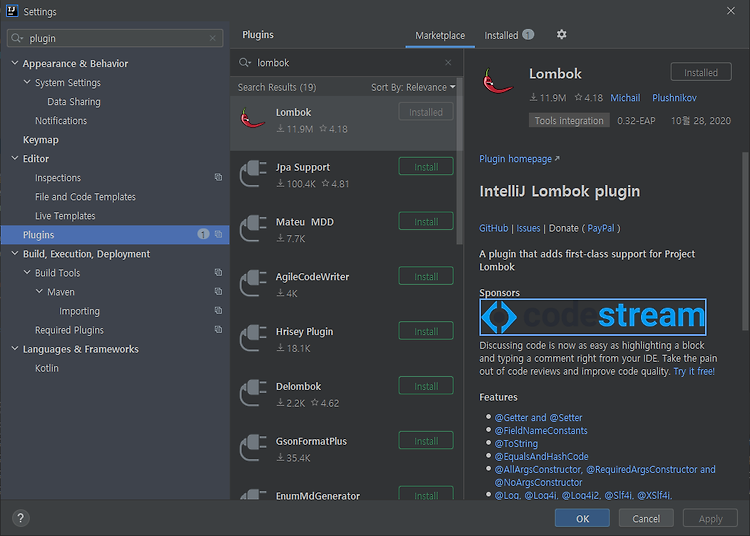Switch to the Installed tab

coord(509,35)
